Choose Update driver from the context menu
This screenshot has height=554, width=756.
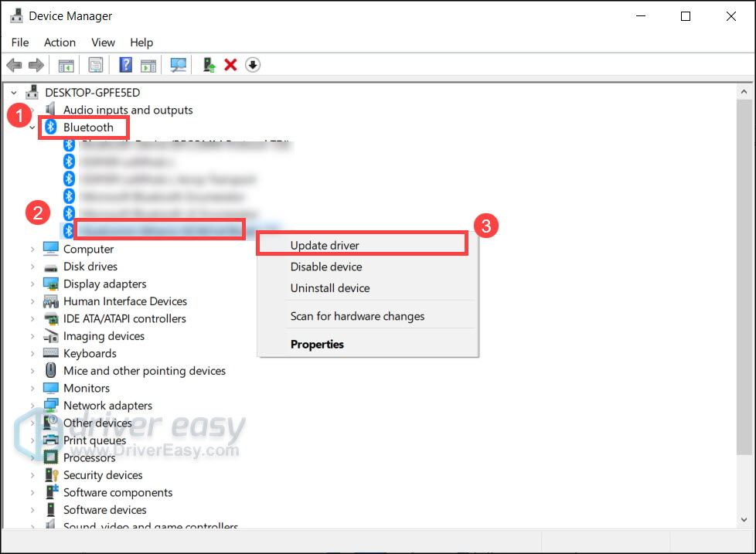[x=325, y=246]
